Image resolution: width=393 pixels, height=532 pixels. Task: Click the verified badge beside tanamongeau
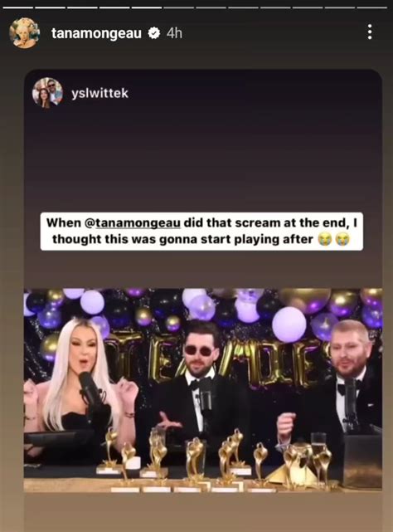pos(154,33)
